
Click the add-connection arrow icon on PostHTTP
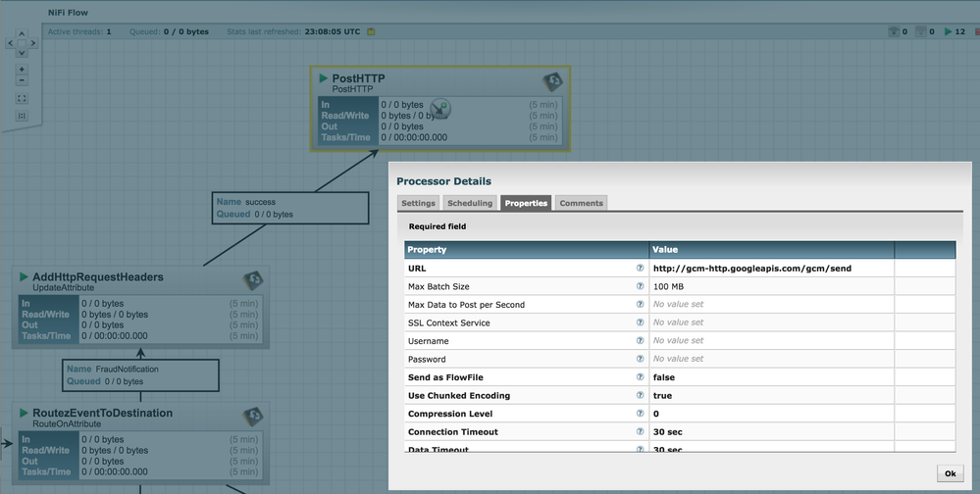440,109
